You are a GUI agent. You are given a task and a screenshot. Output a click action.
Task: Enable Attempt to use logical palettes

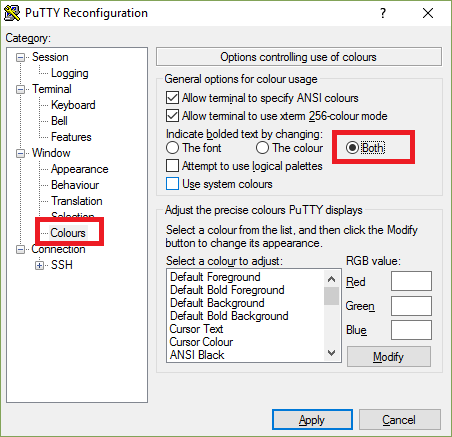[x=172, y=166]
